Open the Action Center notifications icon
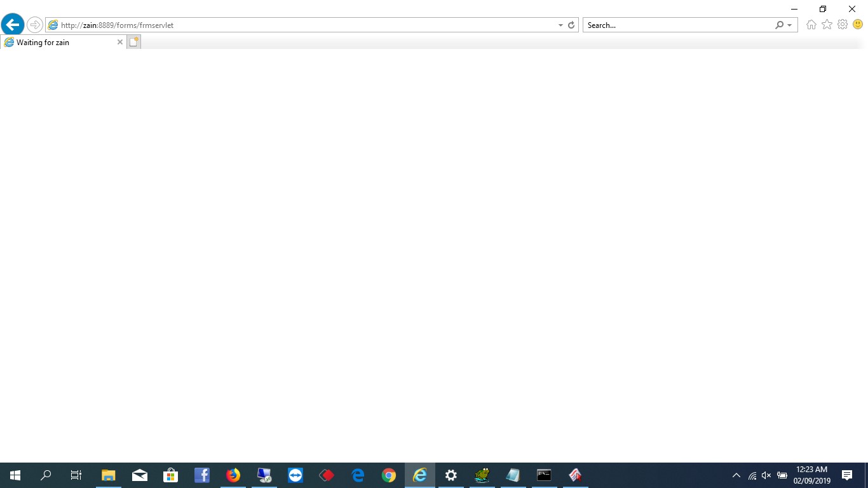Screen dimensions: 868x488 [x=847, y=475]
